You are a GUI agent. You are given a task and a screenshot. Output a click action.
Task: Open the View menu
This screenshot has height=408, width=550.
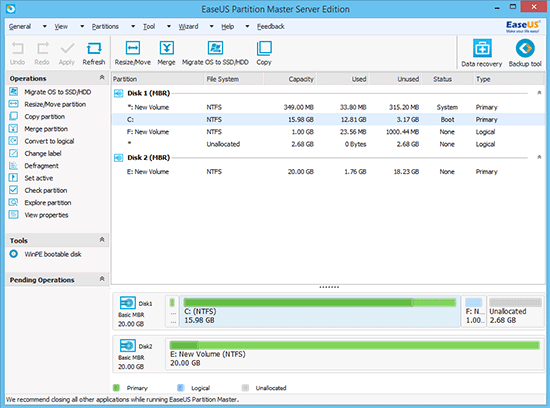[x=61, y=26]
